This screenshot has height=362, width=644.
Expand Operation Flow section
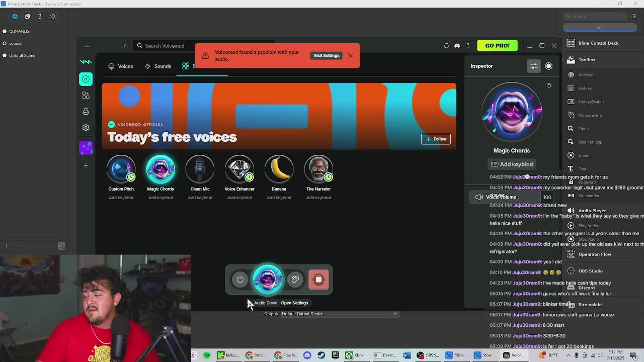(x=595, y=254)
